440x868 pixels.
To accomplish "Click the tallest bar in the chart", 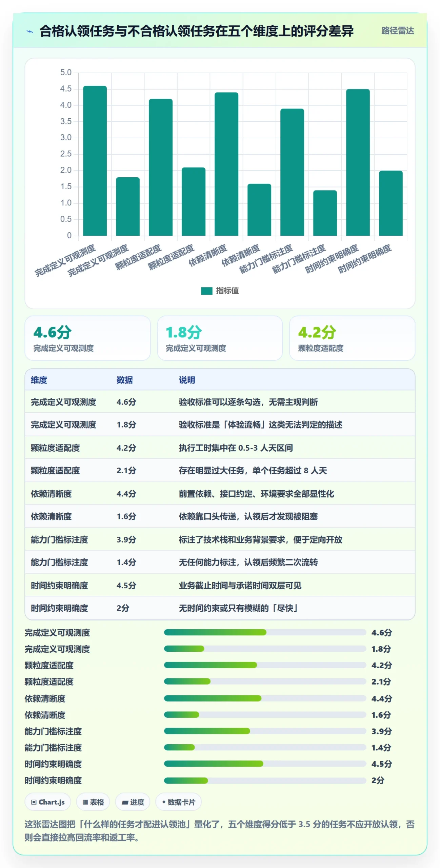I will tap(95, 161).
